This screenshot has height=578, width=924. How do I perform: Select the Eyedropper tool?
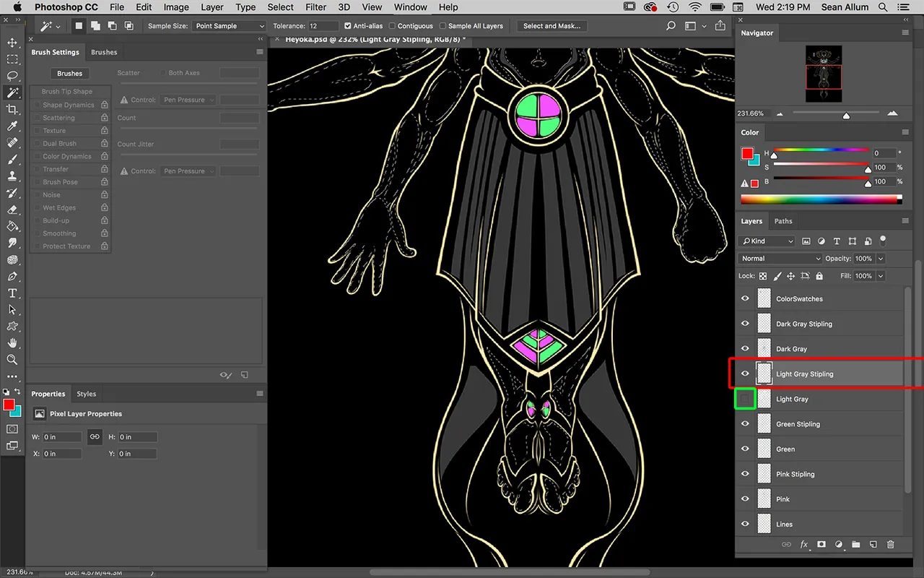coord(12,126)
